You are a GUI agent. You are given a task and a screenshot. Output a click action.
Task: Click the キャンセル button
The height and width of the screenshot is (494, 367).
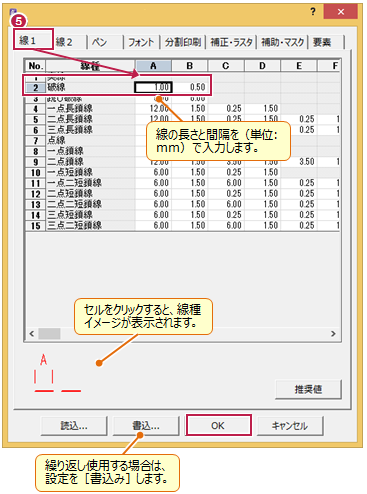click(x=290, y=426)
